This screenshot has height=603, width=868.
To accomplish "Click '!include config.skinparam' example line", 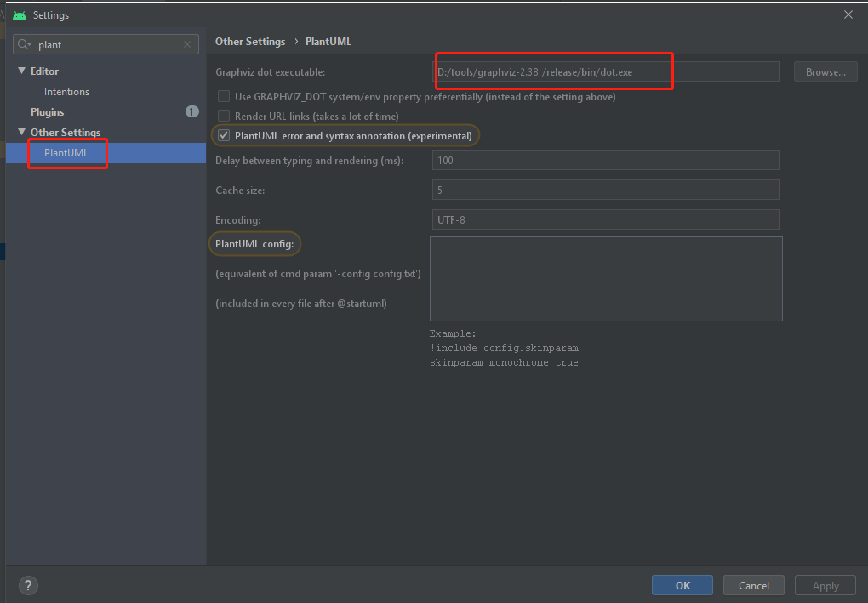I will 504,348.
